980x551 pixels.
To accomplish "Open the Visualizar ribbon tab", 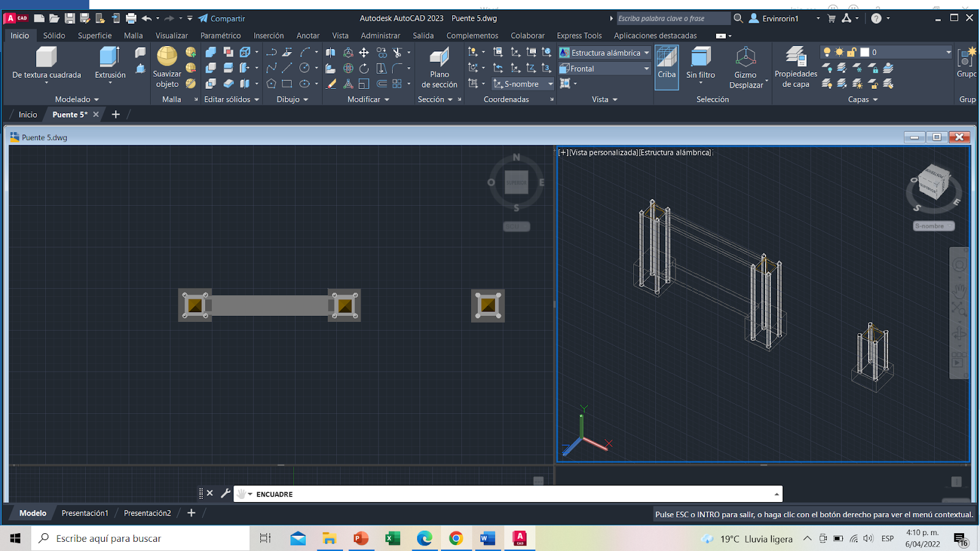I will [171, 36].
